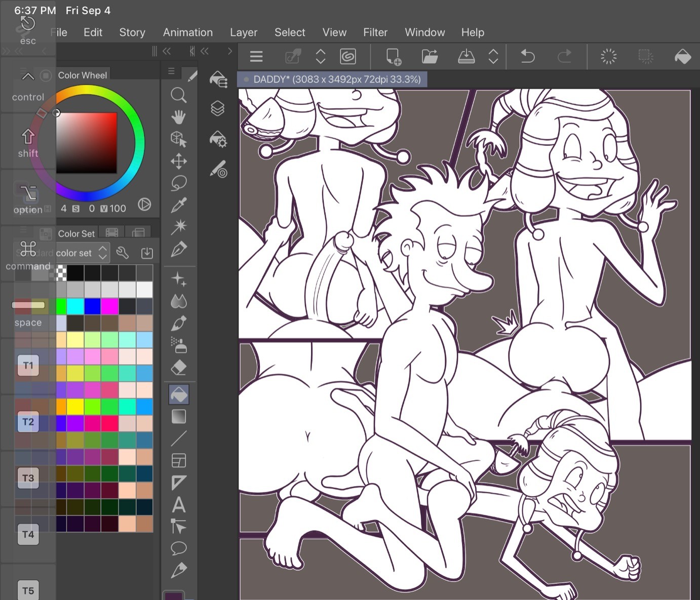Open the hamburger menu in command bar
The height and width of the screenshot is (600, 700).
pyautogui.click(x=256, y=56)
